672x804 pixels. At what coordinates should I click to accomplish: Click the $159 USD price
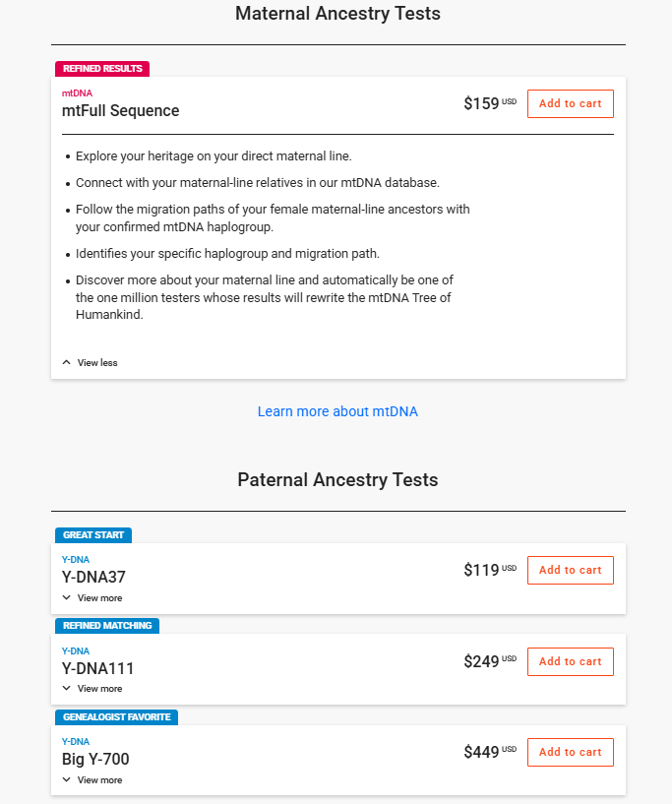489,103
